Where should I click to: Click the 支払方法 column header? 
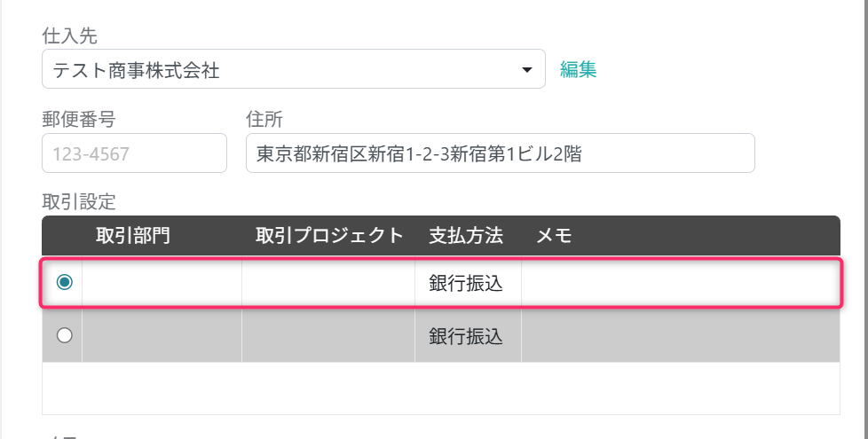[x=466, y=236]
